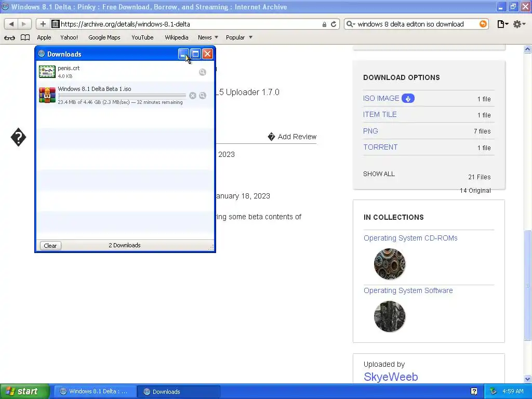The width and height of the screenshot is (532, 399).
Task: Open Operating System CD-ROMs collection link
Action: click(410, 238)
